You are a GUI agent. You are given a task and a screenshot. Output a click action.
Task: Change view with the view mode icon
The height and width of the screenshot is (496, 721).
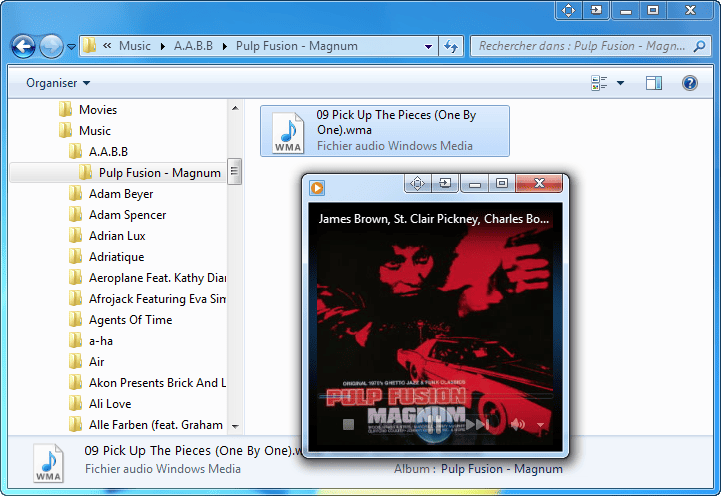(x=599, y=83)
